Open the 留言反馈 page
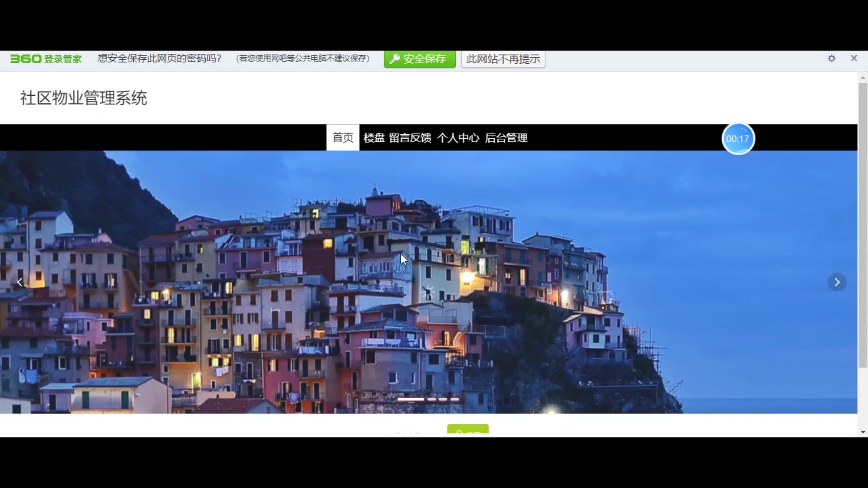This screenshot has height=488, width=868. 410,138
